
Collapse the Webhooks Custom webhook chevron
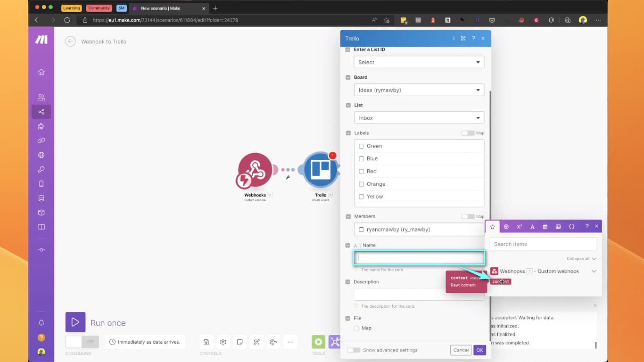pyautogui.click(x=594, y=271)
